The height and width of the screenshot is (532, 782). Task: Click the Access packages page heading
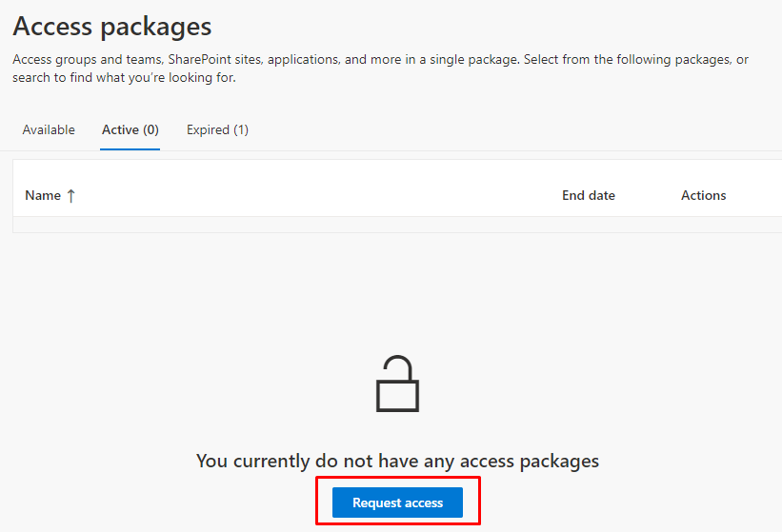tap(112, 26)
